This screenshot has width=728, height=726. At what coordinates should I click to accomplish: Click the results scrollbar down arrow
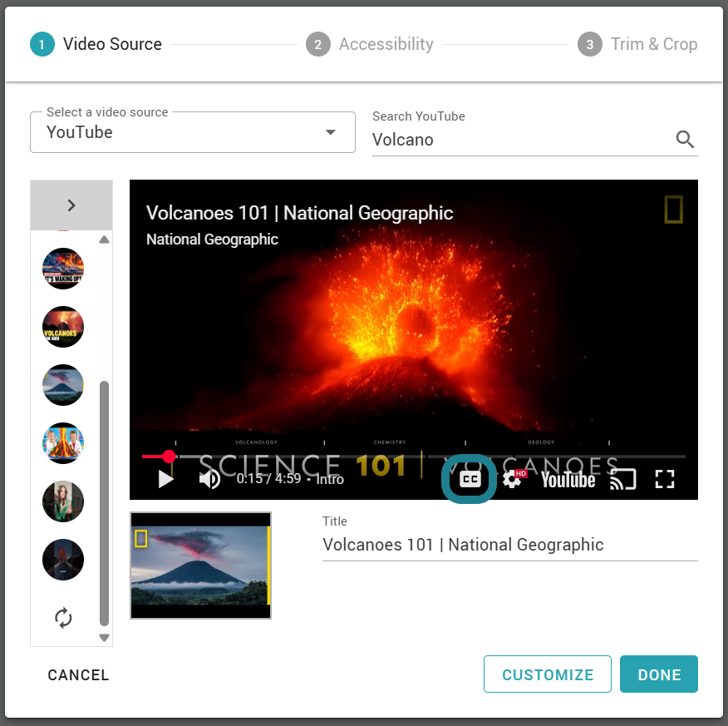click(104, 638)
